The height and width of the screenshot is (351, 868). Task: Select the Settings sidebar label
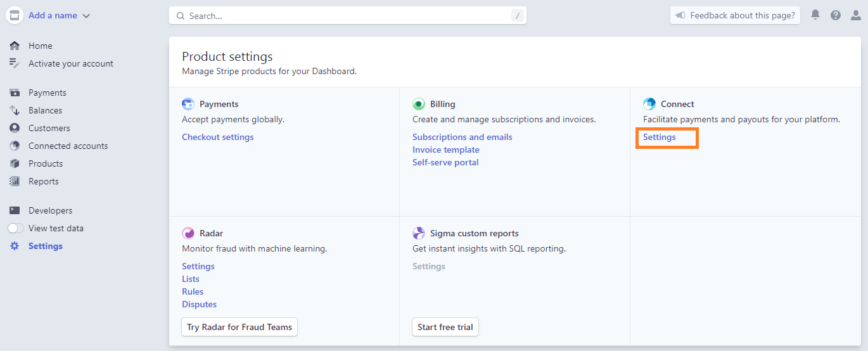[46, 246]
